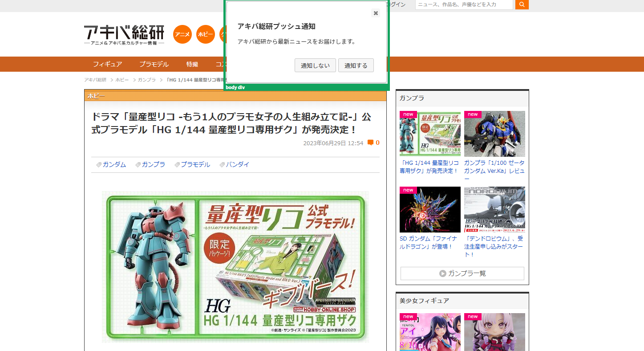Select the circular アニメ category icon
The width and height of the screenshot is (644, 351).
click(182, 34)
